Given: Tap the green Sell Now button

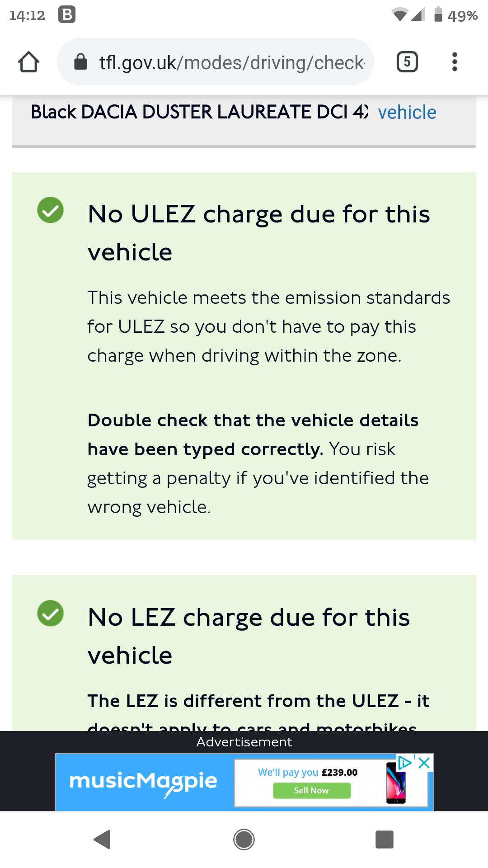Looking at the screenshot, I should [311, 790].
